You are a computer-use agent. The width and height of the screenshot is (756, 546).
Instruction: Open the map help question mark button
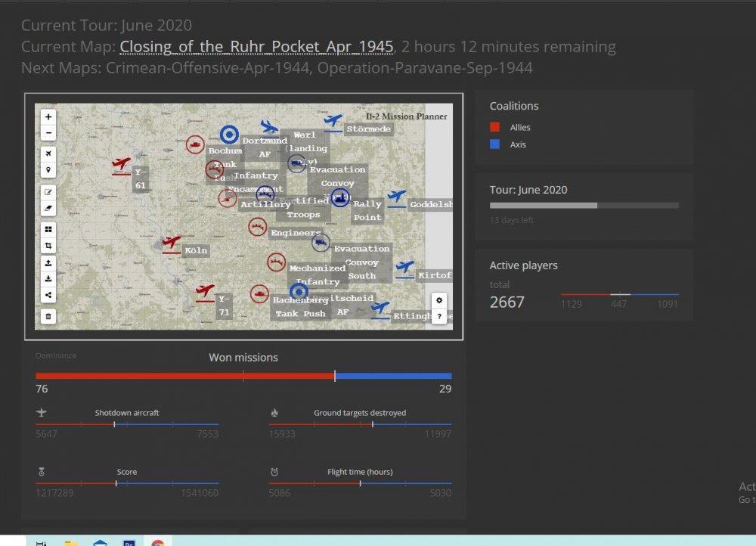pyautogui.click(x=439, y=316)
